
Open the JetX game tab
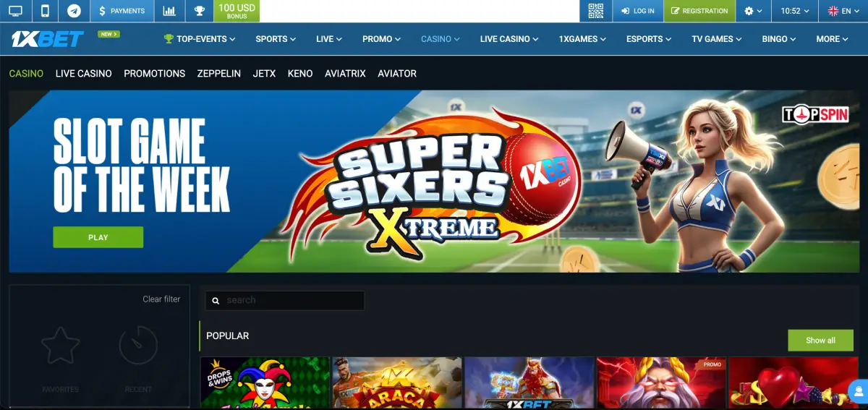coord(264,73)
